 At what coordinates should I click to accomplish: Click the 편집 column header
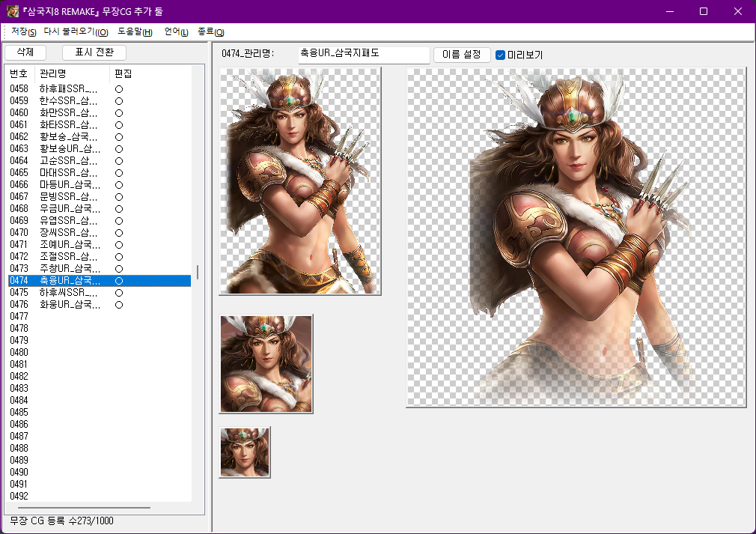(124, 74)
